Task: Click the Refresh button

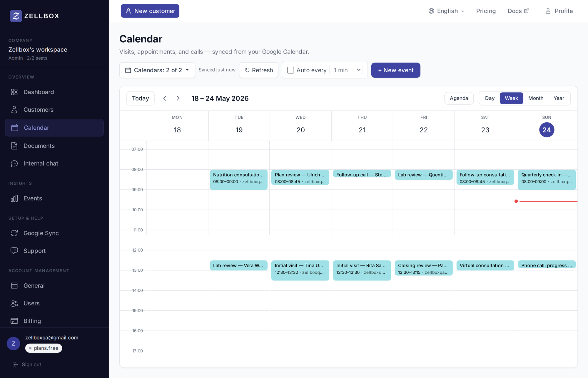Action: (x=259, y=70)
